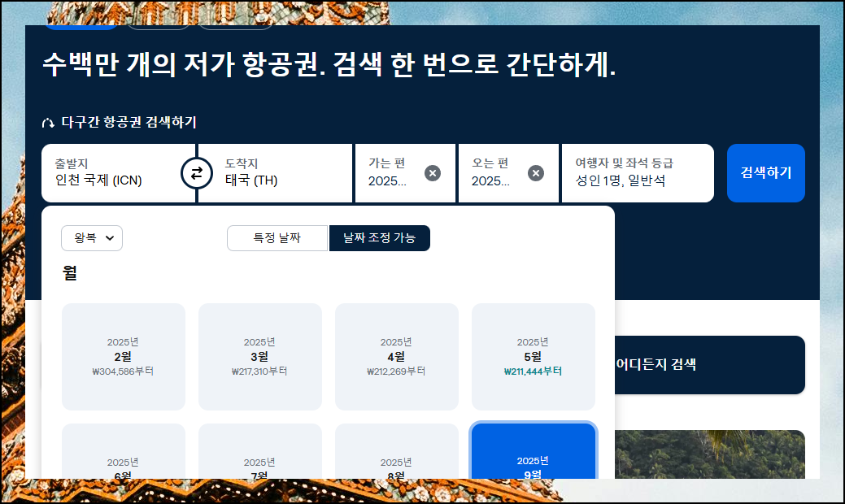Image resolution: width=845 pixels, height=504 pixels.
Task: Select highlighted 2025년 9월 month card
Action: point(533,450)
